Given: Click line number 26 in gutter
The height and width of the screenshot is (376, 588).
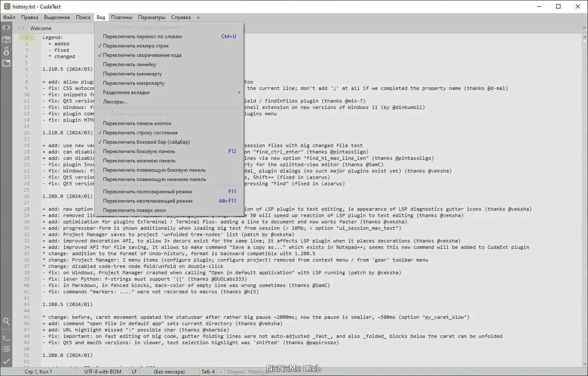Looking at the screenshot, I should click(x=26, y=197).
